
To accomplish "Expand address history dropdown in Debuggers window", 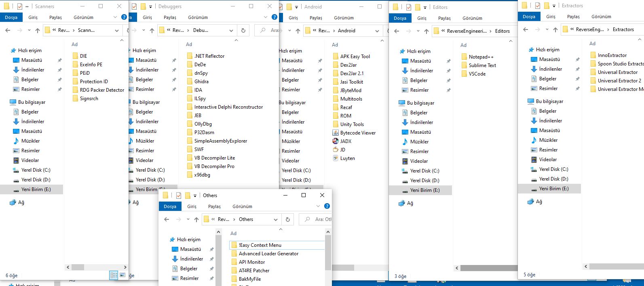I will (231, 30).
